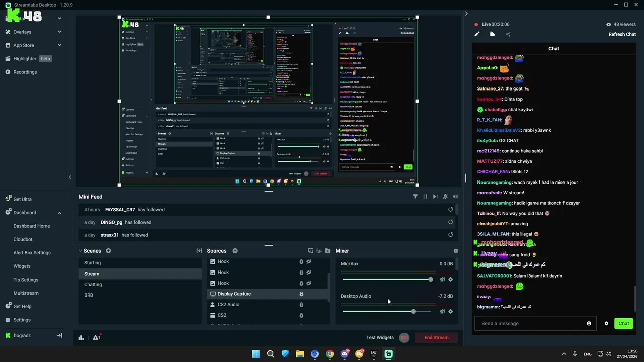The image size is (644, 362).
Task: Collapse the Dashboard sidebar section
Action: [59, 213]
